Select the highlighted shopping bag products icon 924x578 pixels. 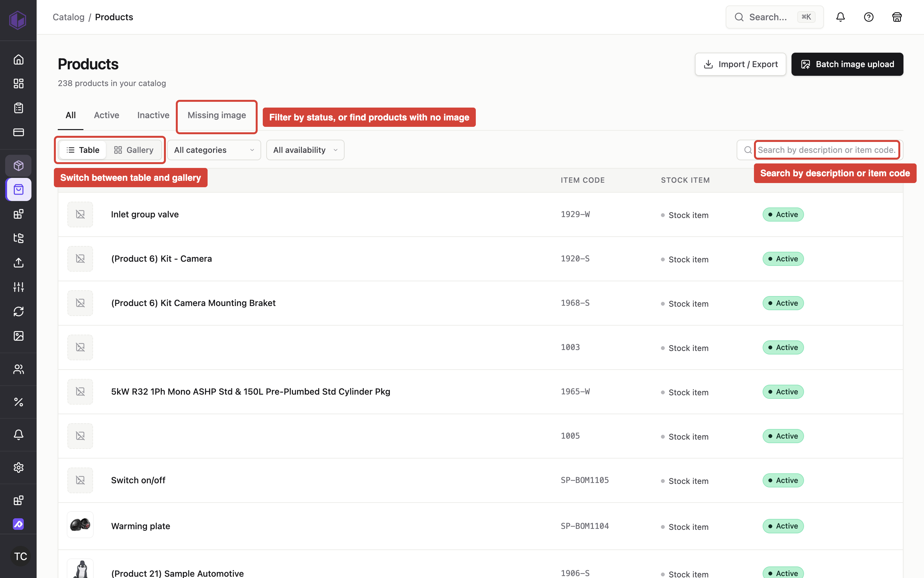coord(18,189)
